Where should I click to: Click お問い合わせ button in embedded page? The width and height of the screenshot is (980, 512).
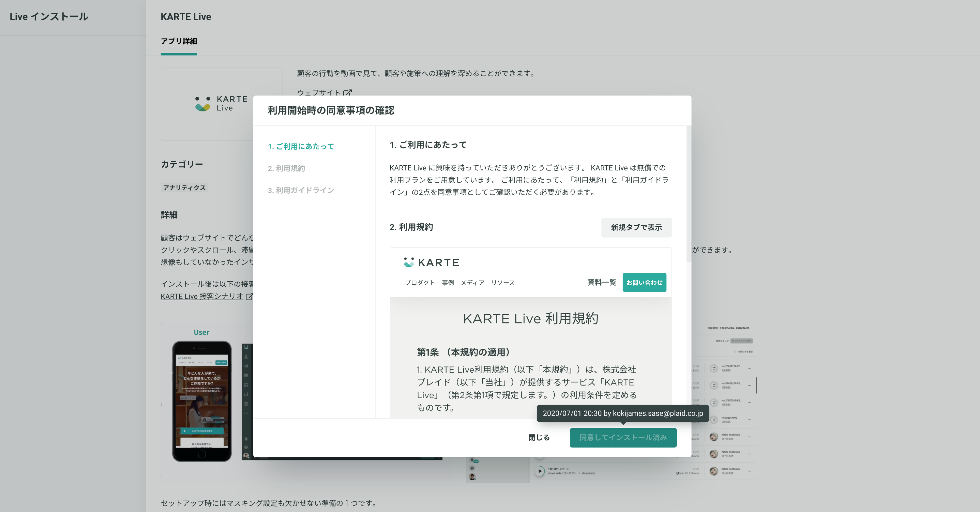pos(644,283)
